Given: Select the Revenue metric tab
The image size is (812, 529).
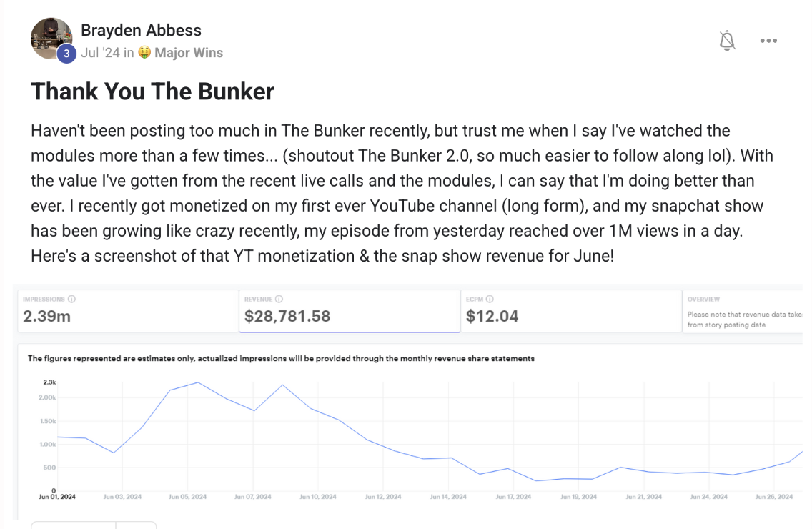Looking at the screenshot, I should 350,311.
